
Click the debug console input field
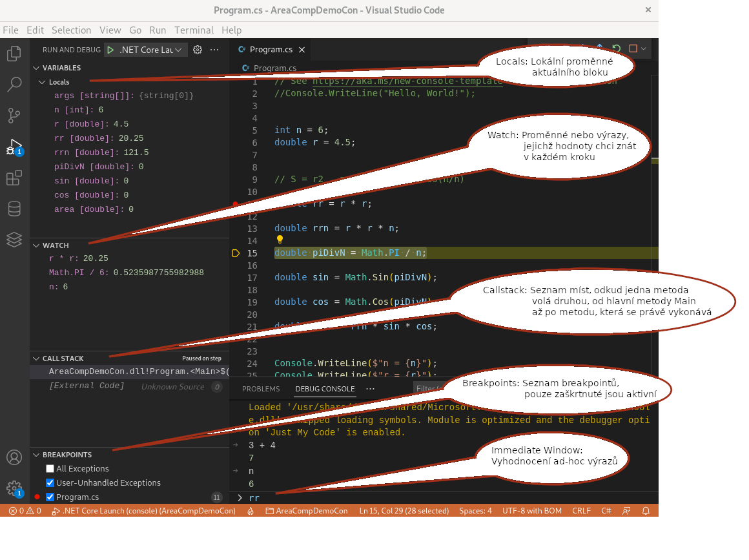449,498
